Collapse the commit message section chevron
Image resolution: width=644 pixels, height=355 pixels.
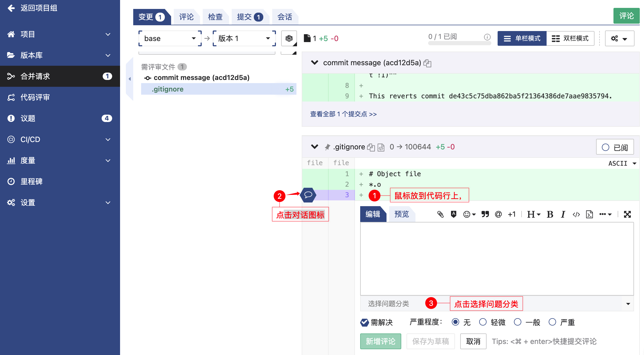pyautogui.click(x=314, y=63)
